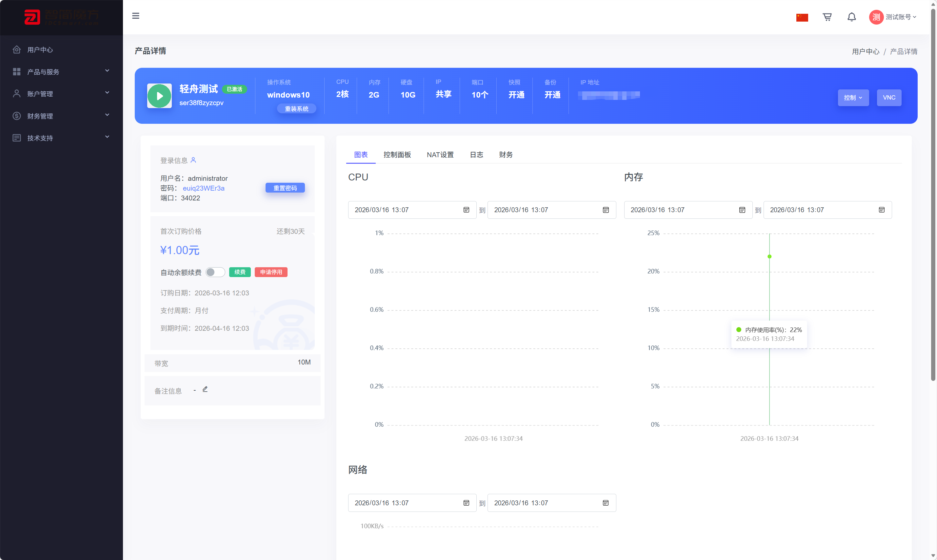Open calendar icon of network end date
The height and width of the screenshot is (560, 937).
606,503
